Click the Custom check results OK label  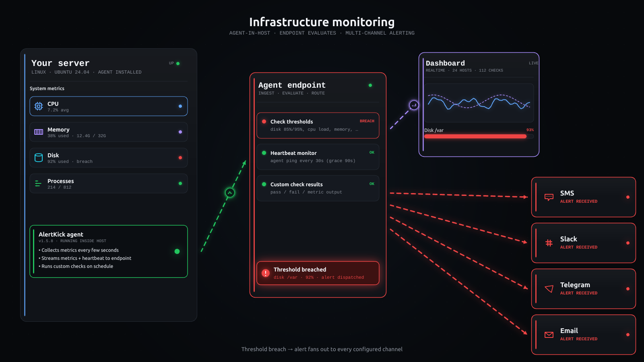372,184
